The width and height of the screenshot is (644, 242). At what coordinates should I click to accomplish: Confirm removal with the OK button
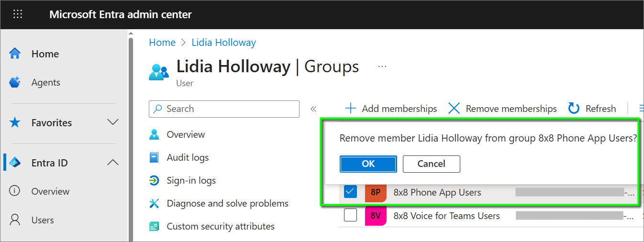coord(368,164)
